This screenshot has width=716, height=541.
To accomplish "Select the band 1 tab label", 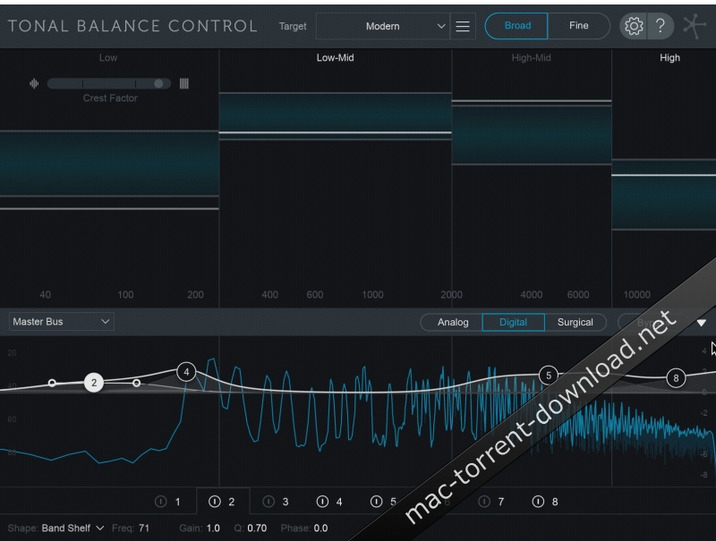I will point(178,502).
